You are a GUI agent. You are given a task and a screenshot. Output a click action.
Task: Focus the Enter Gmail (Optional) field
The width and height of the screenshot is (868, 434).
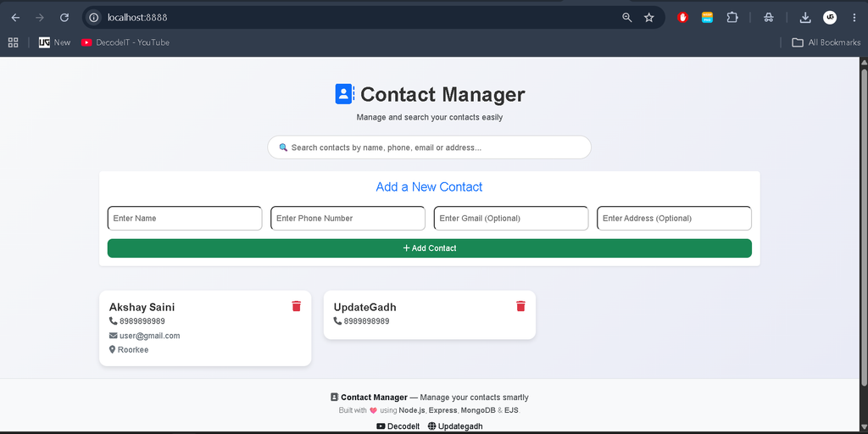point(511,218)
